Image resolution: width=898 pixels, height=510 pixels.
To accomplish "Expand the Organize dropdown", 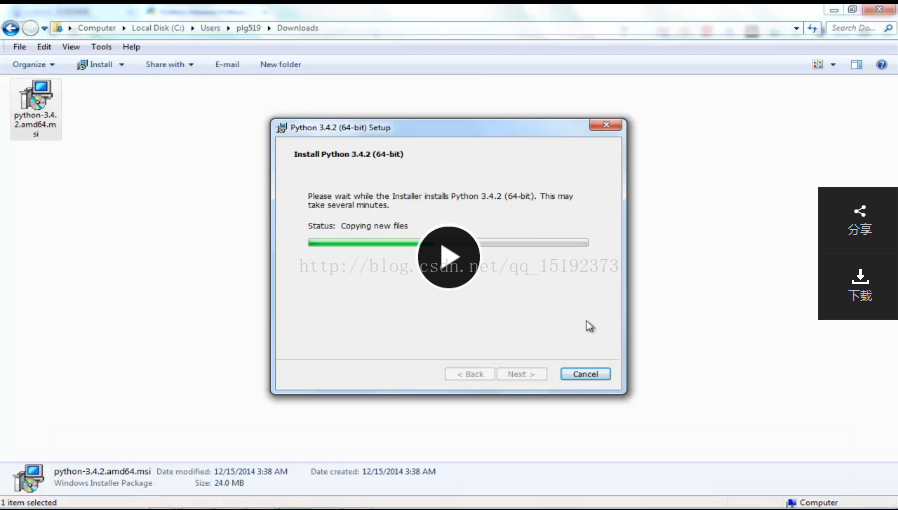I will click(x=34, y=64).
